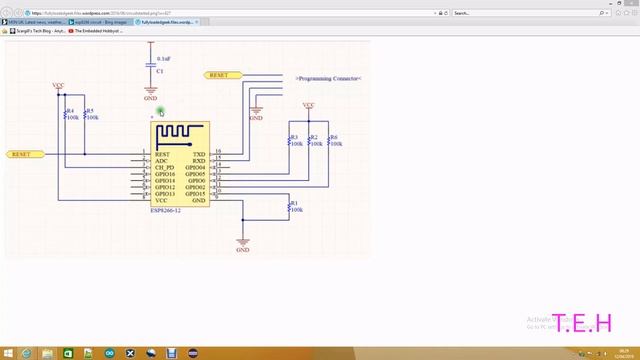640x360 pixels.
Task: Click the RESET label near Programming Connector
Action: pos(223,75)
